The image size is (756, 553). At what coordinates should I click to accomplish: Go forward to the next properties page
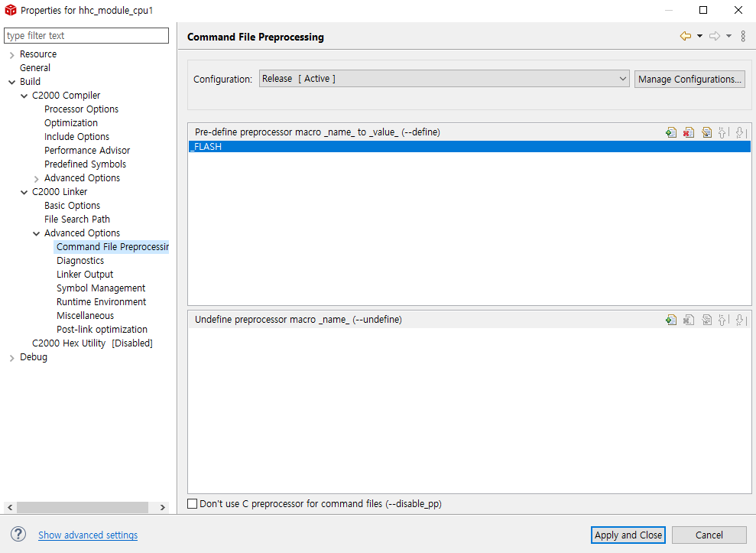pos(715,36)
